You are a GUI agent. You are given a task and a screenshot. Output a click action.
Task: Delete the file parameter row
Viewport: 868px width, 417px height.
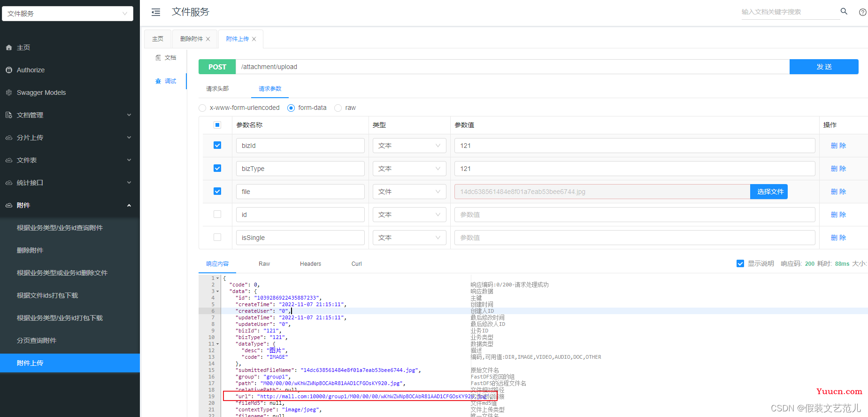[x=838, y=192]
